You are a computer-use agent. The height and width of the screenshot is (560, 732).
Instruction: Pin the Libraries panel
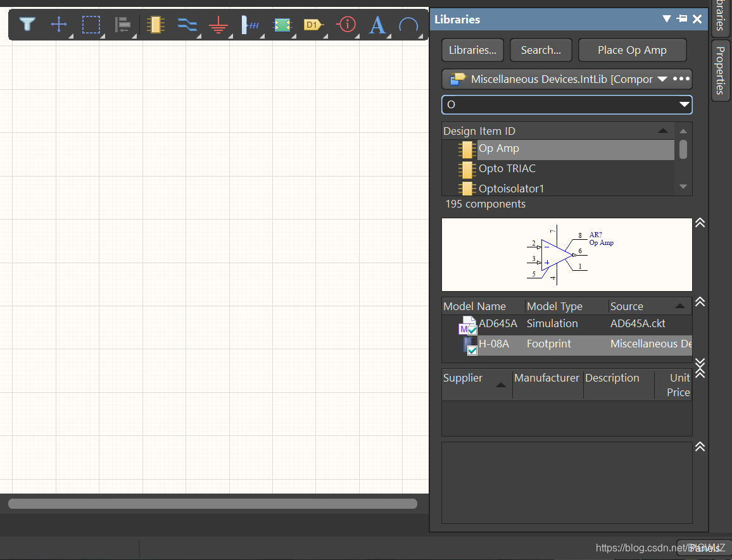click(x=682, y=19)
